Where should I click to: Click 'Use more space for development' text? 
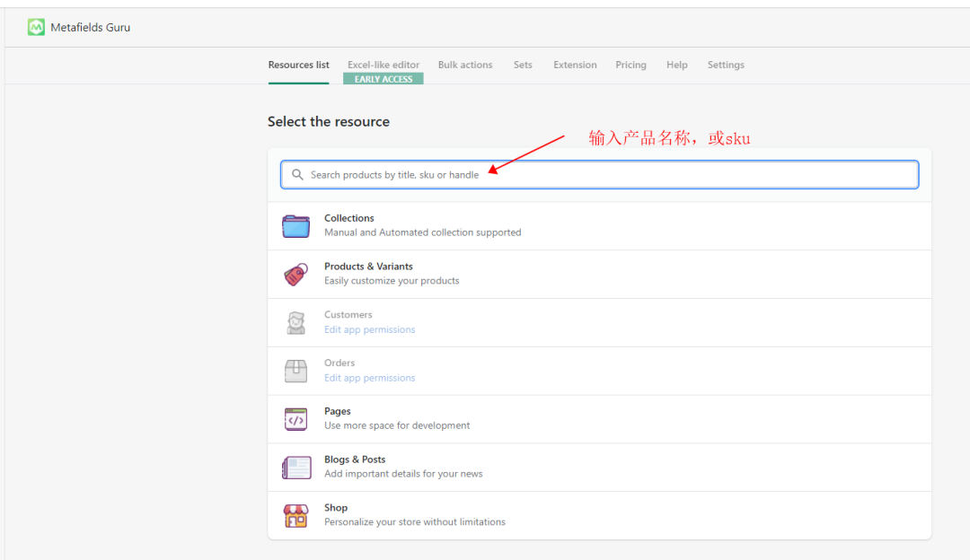point(397,425)
